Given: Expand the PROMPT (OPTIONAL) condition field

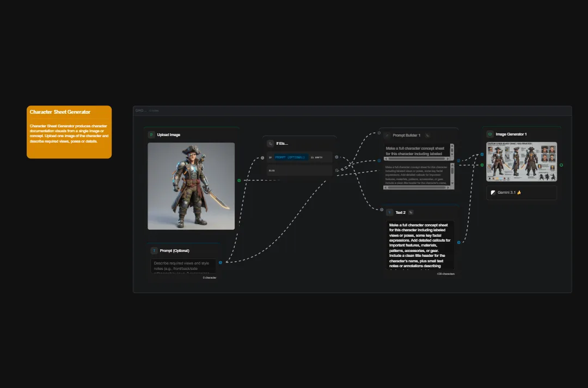Looking at the screenshot, I should pos(290,157).
